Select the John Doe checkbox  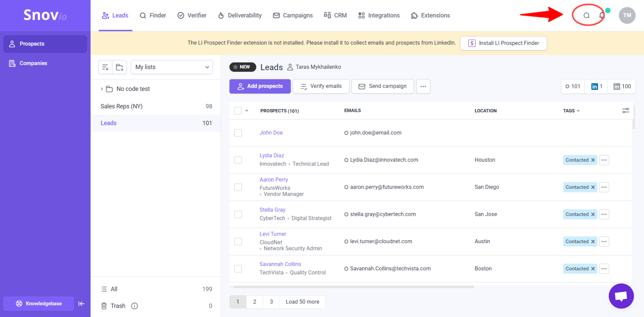pos(238,133)
